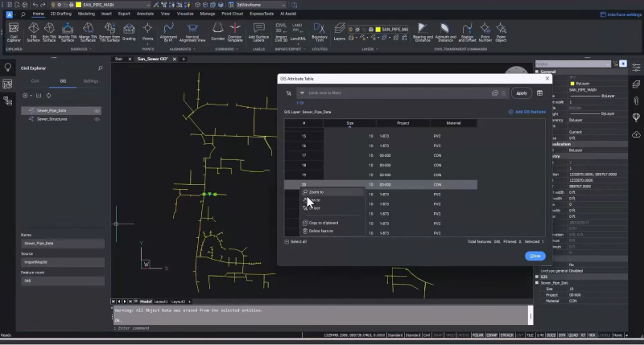This screenshot has height=345, width=644.
Task: Toggle STRACK in the status bar
Action: 507,335
